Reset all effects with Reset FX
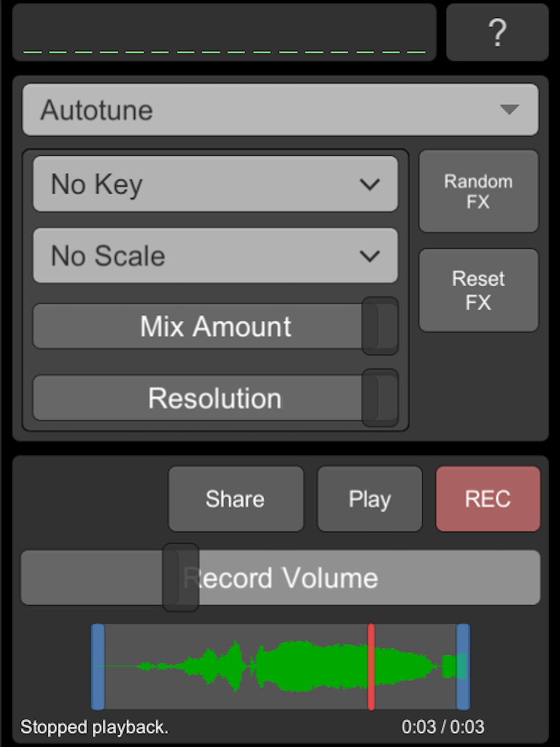This screenshot has width=560, height=747. tap(479, 290)
